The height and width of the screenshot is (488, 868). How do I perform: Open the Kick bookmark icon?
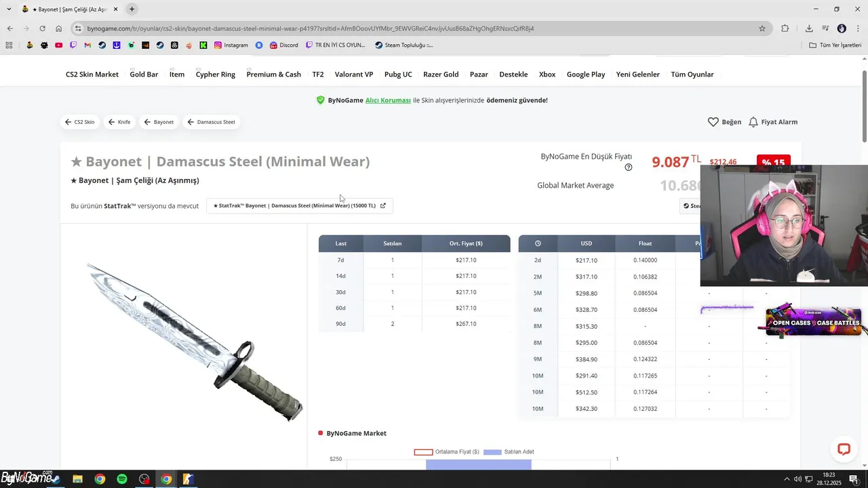(x=203, y=45)
